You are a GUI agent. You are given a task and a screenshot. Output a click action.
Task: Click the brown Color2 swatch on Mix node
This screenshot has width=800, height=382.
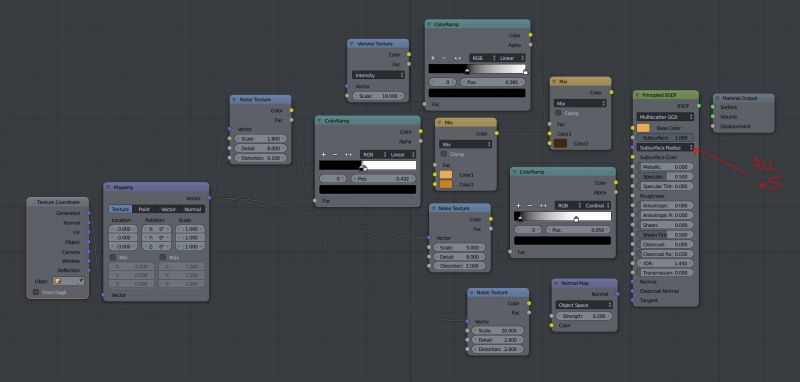click(x=560, y=143)
